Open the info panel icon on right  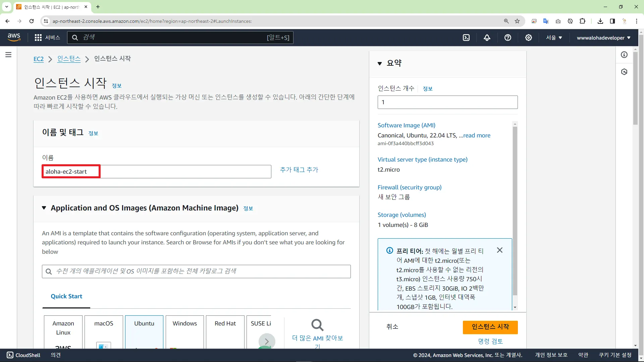click(x=624, y=55)
